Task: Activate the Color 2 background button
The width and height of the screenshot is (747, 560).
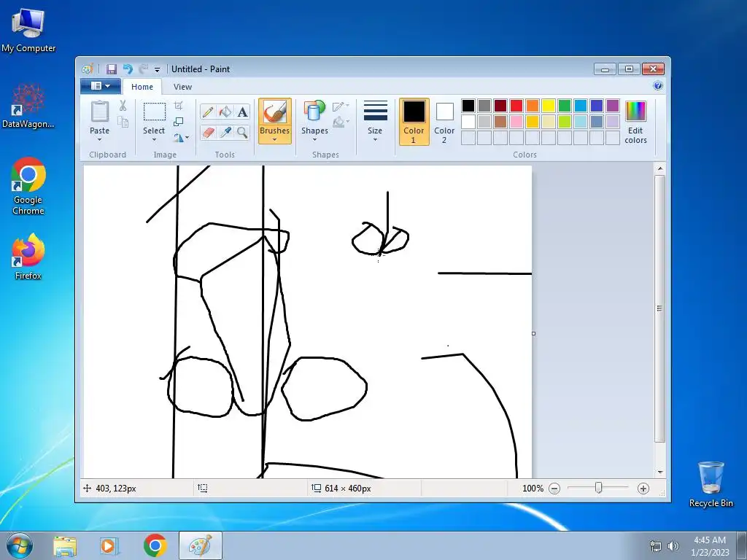Action: coord(444,122)
